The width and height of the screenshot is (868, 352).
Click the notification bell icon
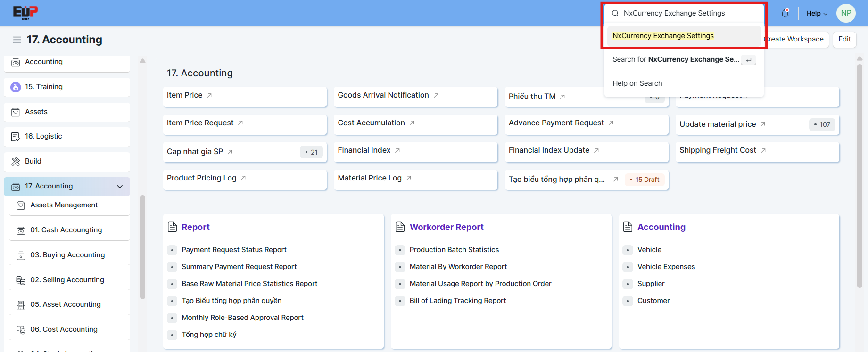(x=785, y=13)
